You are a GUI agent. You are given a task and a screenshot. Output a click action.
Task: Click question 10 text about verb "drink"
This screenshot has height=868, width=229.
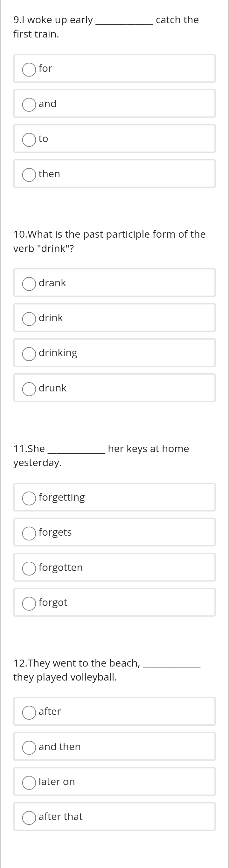tap(109, 241)
